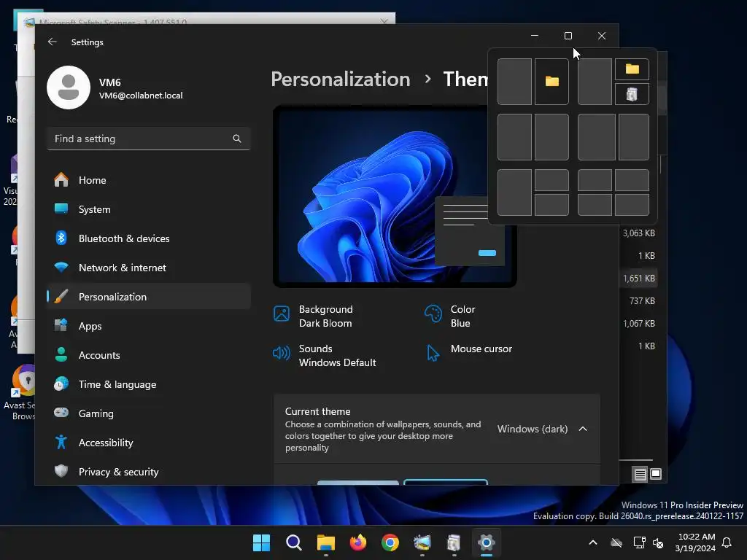
Task: Open the Apps settings category
Action: click(149, 326)
